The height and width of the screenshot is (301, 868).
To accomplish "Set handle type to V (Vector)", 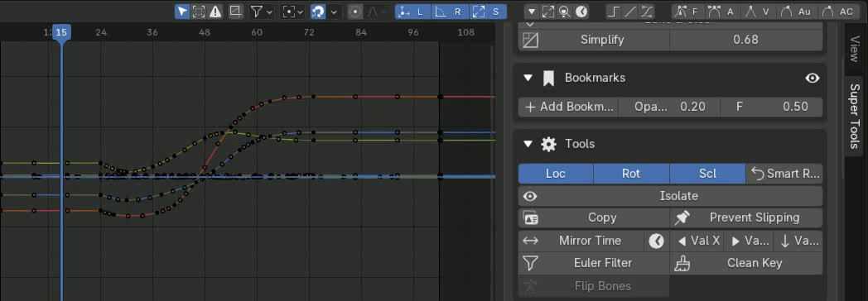I will click(759, 11).
